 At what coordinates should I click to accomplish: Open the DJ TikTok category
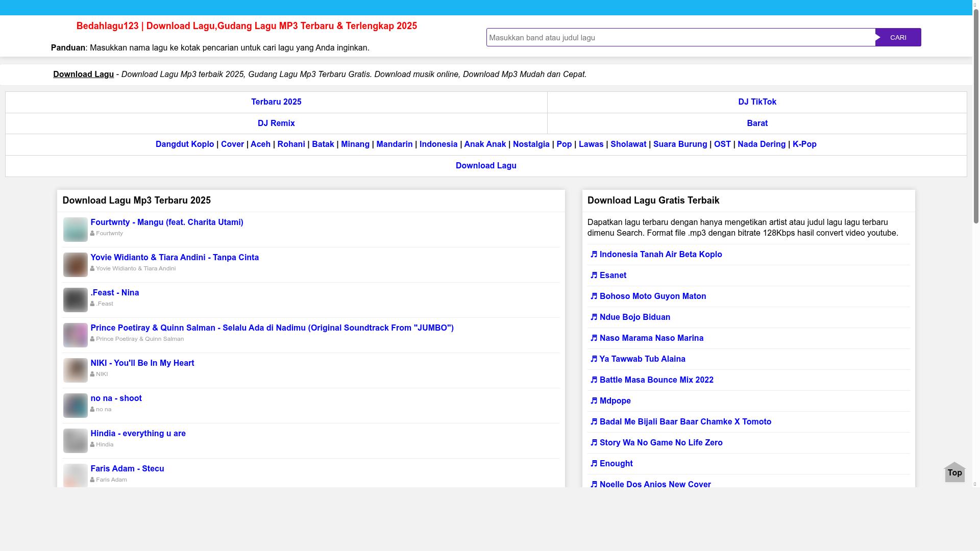(x=757, y=102)
